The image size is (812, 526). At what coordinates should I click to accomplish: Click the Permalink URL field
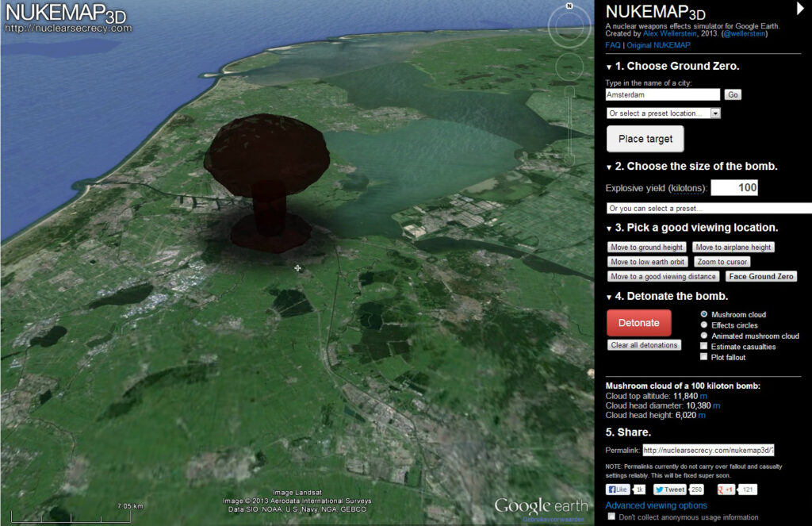[x=708, y=451]
